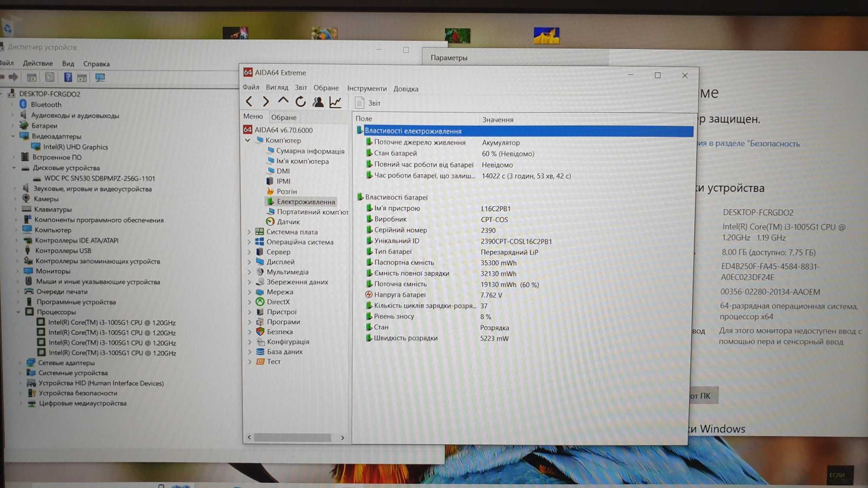Collapse Процессоры node in Device Manager
Viewport: 868px width, 488px height.
[x=18, y=311]
